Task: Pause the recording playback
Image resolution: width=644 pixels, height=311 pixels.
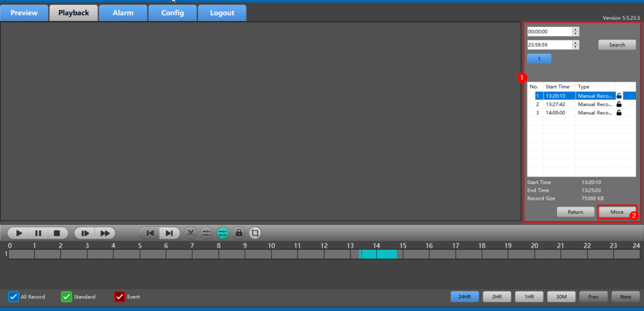Action: 38,233
